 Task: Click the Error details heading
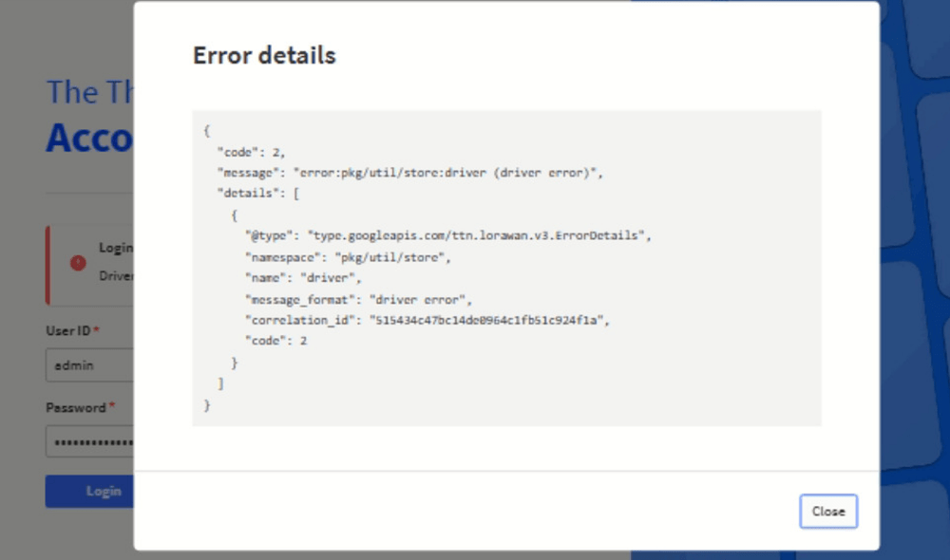click(x=264, y=56)
